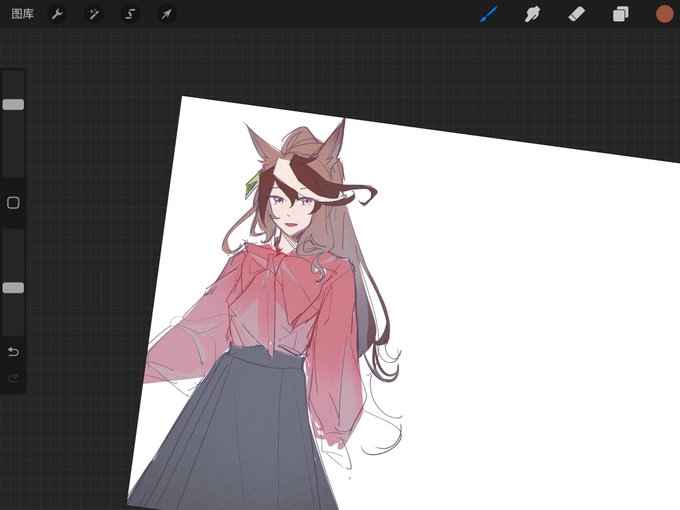
Task: Redo the last undone action
Action: coord(13,379)
